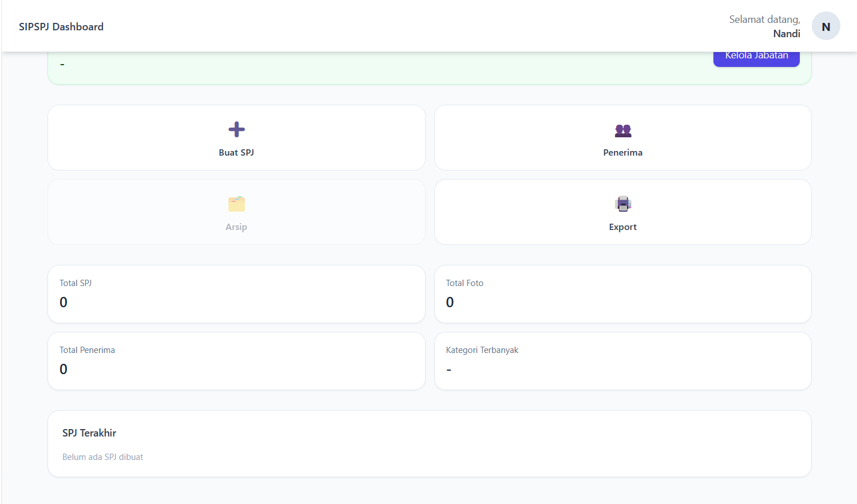
Task: Open the Kategori Terbanyak statistic card
Action: 622,361
